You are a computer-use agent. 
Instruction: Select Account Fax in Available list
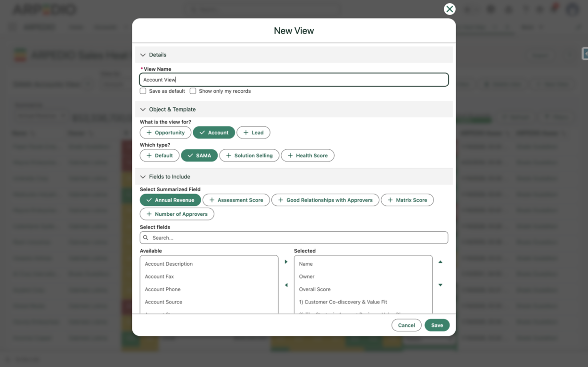click(209, 277)
